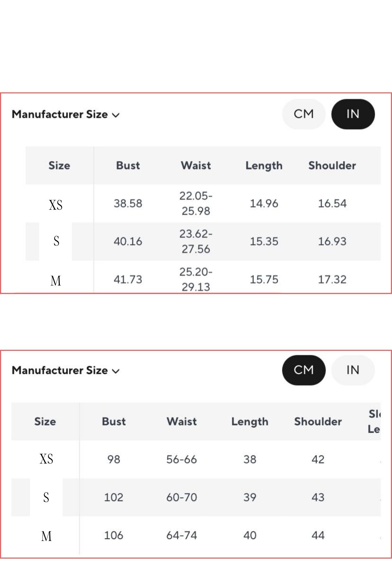This screenshot has height=588, width=392.
Task: Click the Length header in centimeter chart
Action: [x=250, y=421]
